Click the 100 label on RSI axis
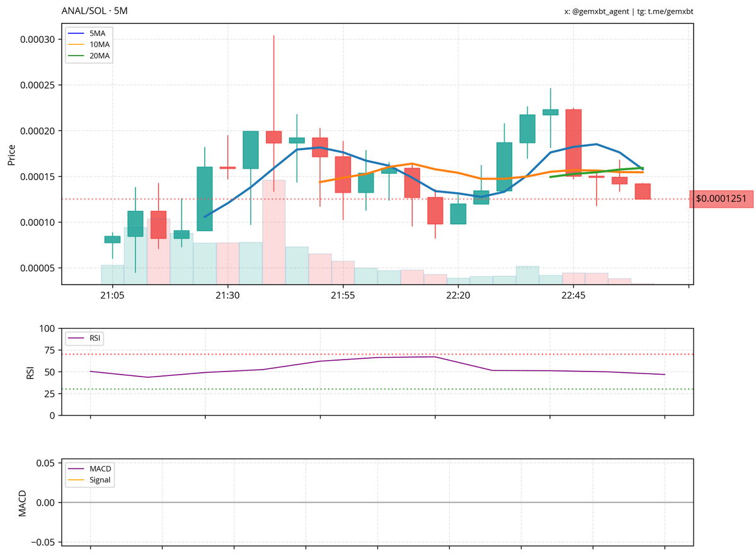Screen dimensions: 756x556 pyautogui.click(x=47, y=328)
